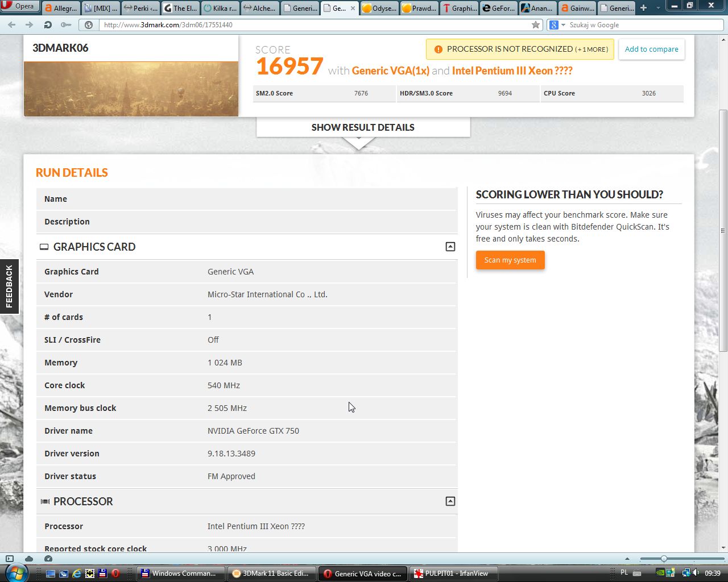Click the NVIDIA tray icon

(660, 573)
